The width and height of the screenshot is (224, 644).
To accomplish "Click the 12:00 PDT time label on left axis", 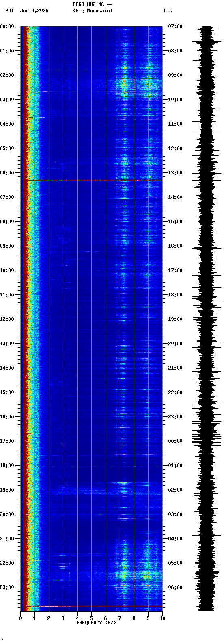I will [x=7, y=319].
